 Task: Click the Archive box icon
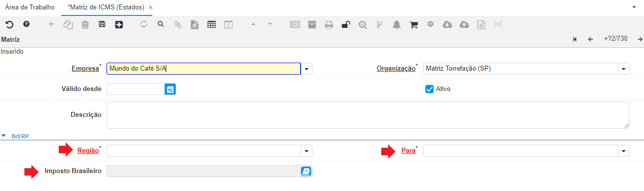tap(312, 24)
